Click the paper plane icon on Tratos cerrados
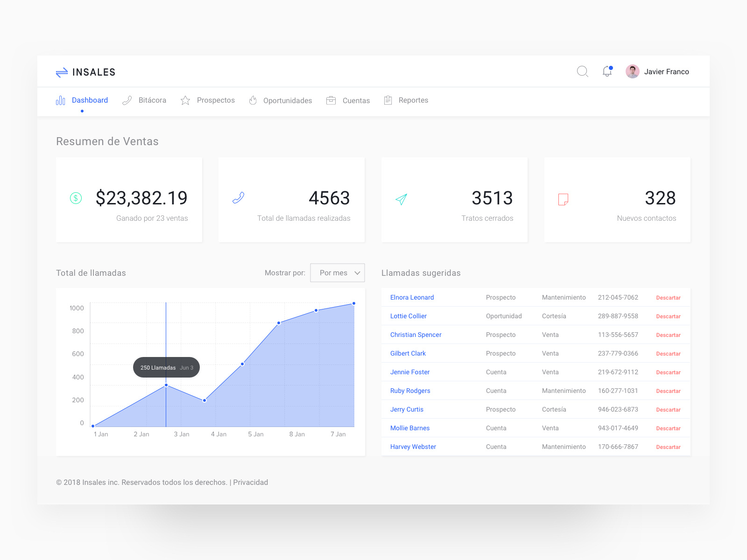 tap(401, 200)
